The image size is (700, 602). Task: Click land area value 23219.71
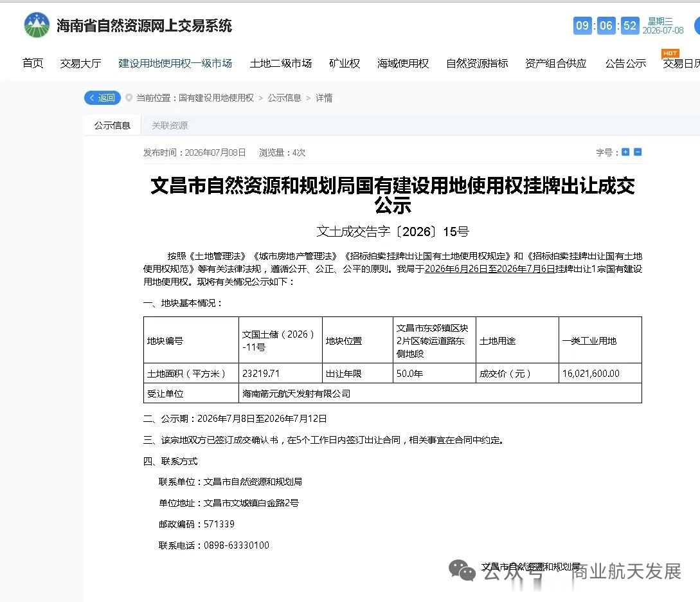[x=261, y=373]
